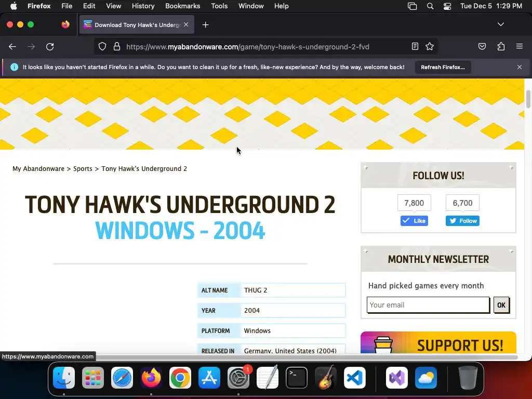Viewport: 532px width, 399px height.
Task: Click the 2004 year value
Action: [x=252, y=311]
